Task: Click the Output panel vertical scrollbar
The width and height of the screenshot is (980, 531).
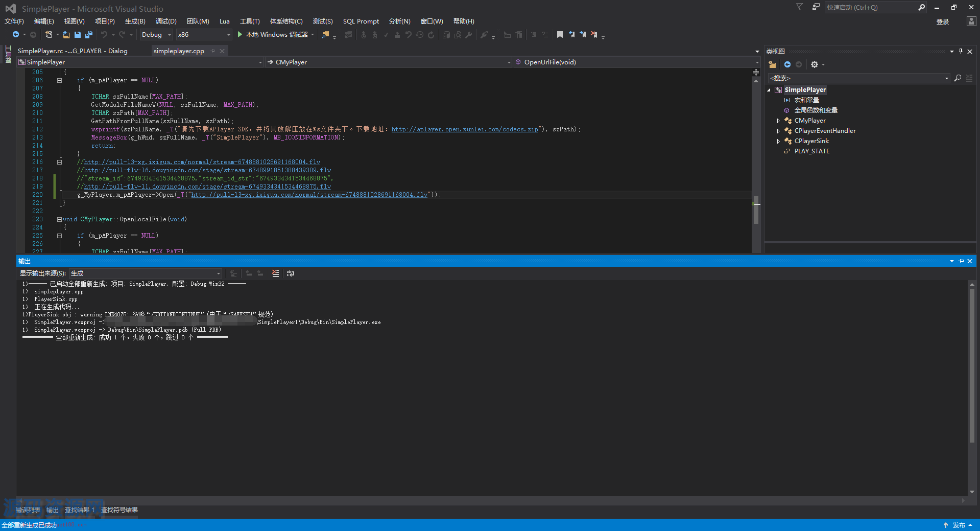Action: (x=972, y=366)
